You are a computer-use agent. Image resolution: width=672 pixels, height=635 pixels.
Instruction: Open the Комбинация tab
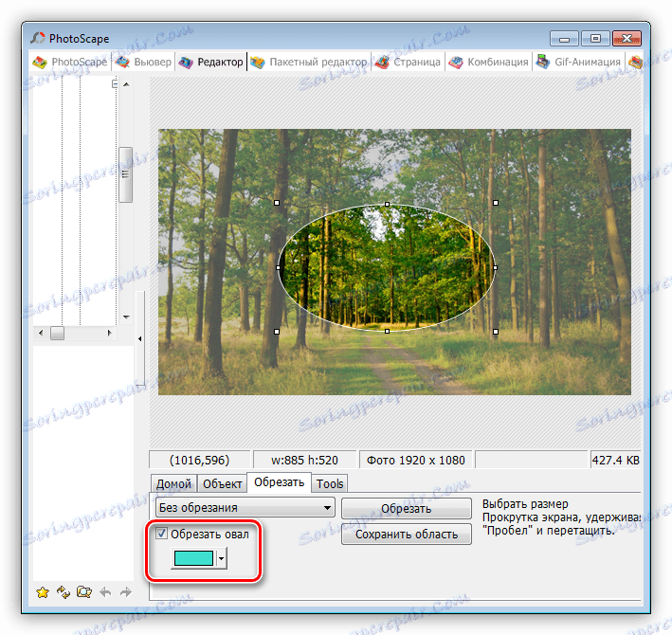tap(488, 63)
